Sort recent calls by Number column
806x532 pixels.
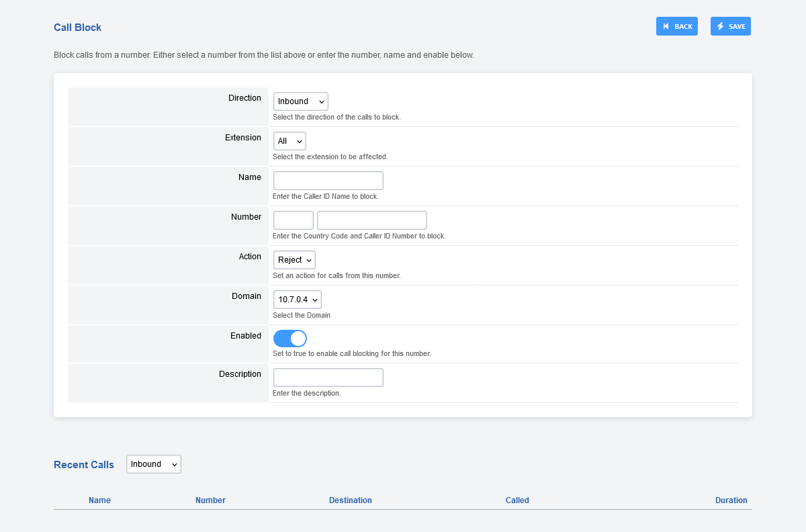tap(210, 500)
